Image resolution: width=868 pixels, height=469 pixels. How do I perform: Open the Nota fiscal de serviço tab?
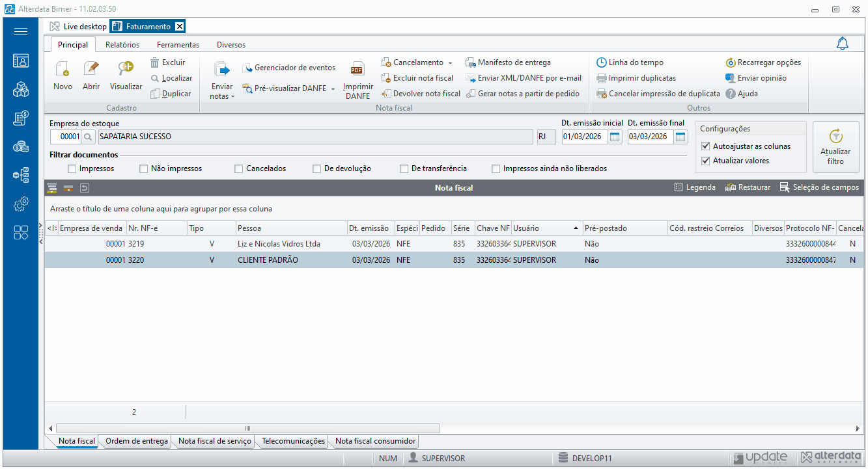point(215,441)
